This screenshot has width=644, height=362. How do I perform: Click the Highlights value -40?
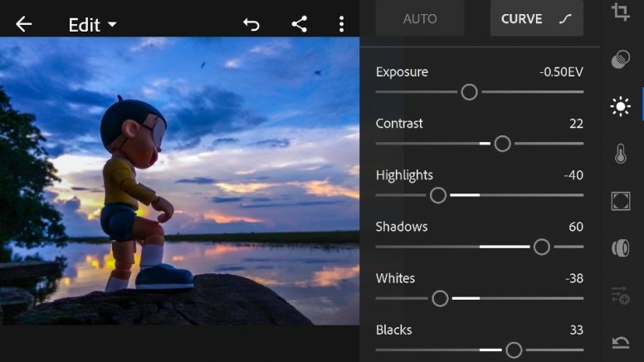(x=573, y=175)
